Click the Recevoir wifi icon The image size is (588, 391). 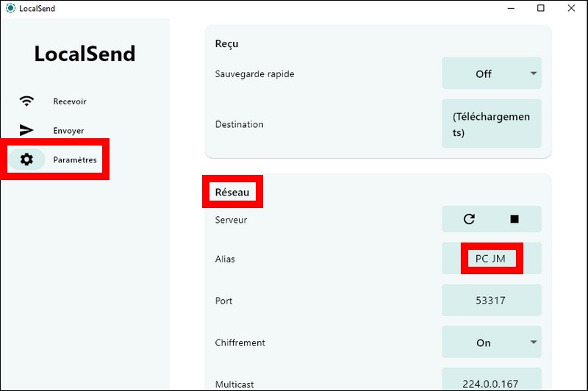coord(26,101)
